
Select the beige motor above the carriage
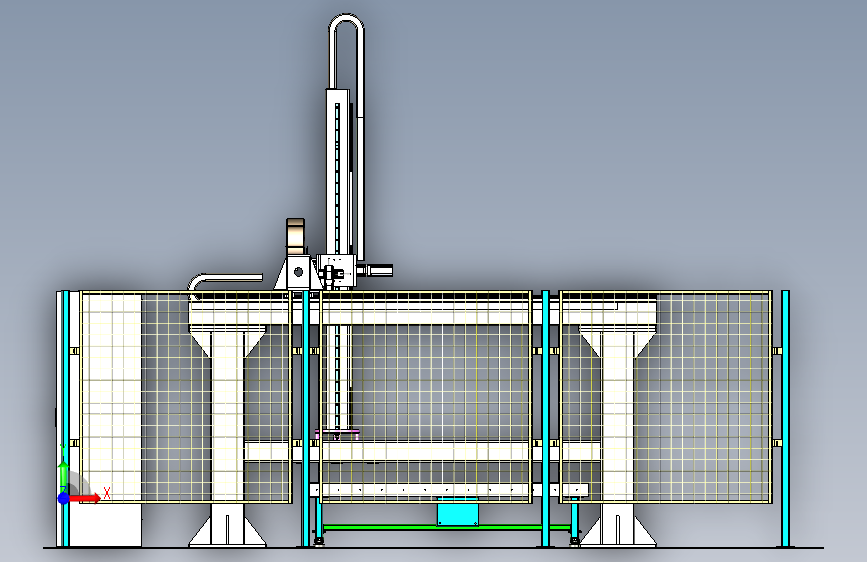coord(295,237)
